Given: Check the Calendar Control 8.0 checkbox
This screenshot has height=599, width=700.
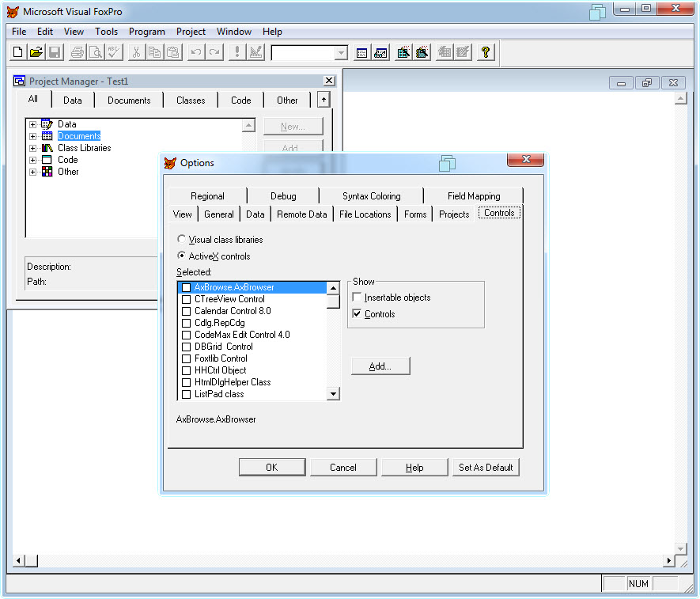Looking at the screenshot, I should [x=187, y=311].
